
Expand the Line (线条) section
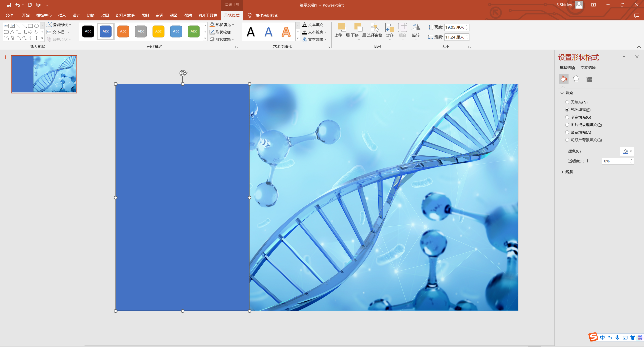pyautogui.click(x=569, y=172)
